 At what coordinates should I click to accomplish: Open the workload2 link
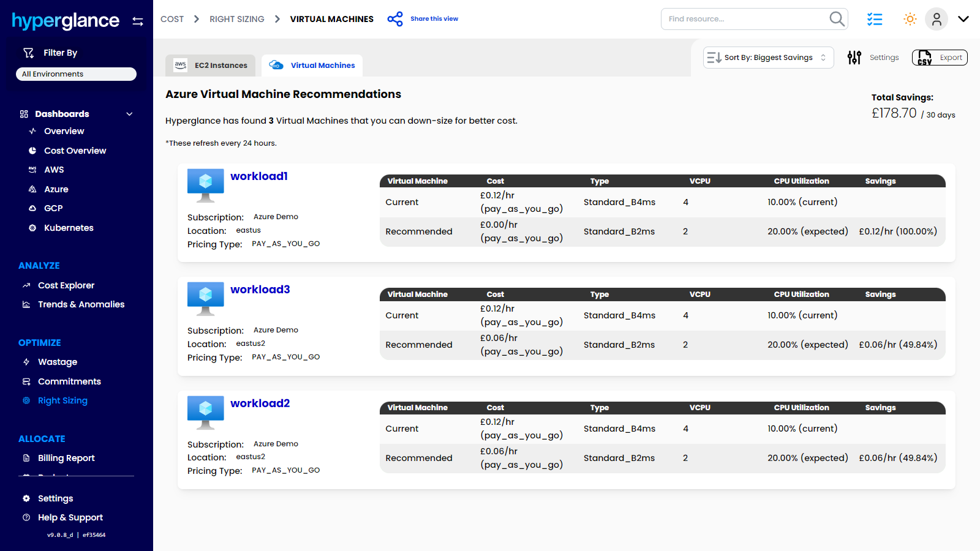point(260,403)
